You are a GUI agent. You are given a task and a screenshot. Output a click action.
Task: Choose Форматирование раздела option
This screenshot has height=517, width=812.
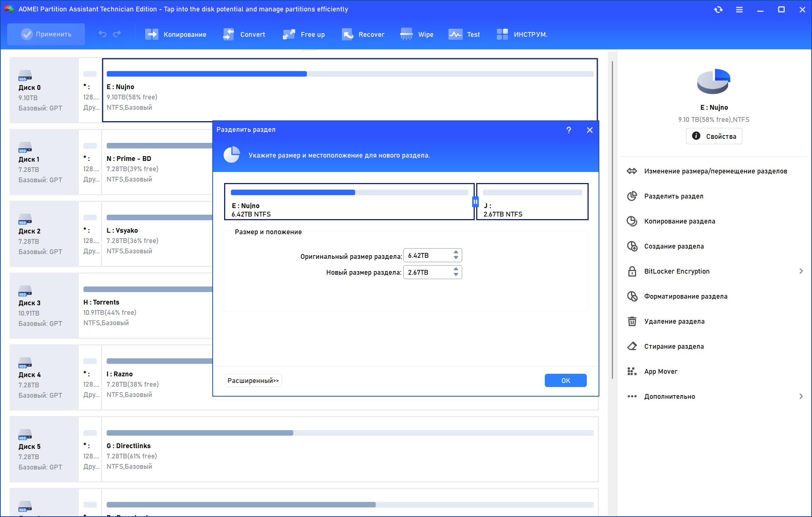(x=686, y=296)
